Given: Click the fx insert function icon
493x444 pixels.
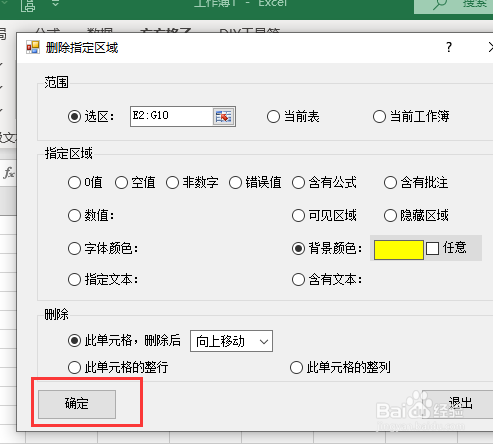Looking at the screenshot, I should pyautogui.click(x=9, y=173).
